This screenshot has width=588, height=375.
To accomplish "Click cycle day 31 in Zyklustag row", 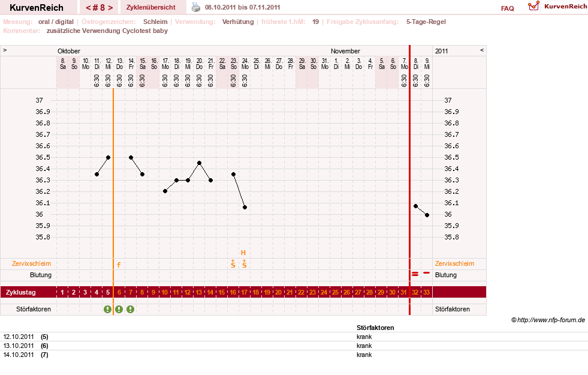I will click(403, 292).
